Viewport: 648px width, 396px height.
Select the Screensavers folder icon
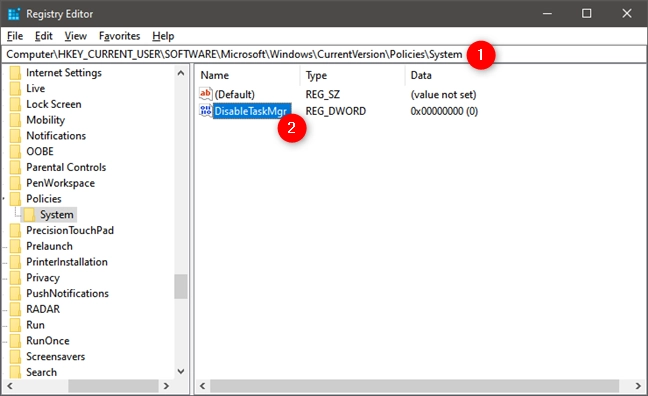coord(15,356)
